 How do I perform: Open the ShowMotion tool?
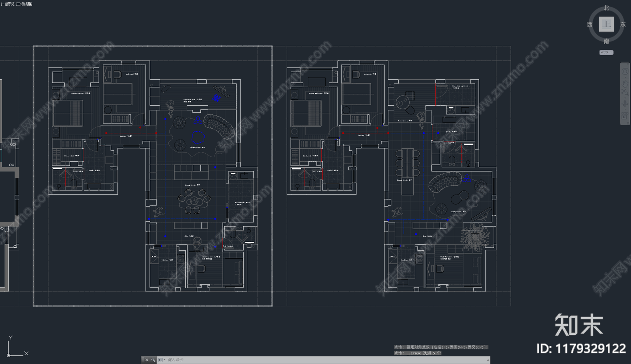pos(625,116)
